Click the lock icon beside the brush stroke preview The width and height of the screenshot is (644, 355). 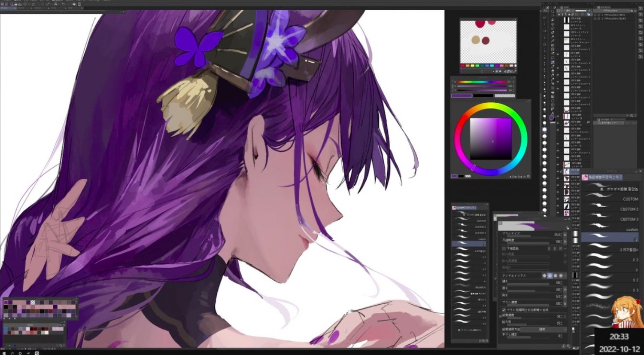point(567,227)
